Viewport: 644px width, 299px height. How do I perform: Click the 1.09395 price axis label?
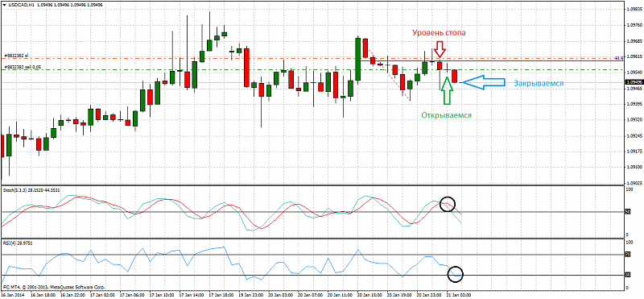[x=635, y=103]
